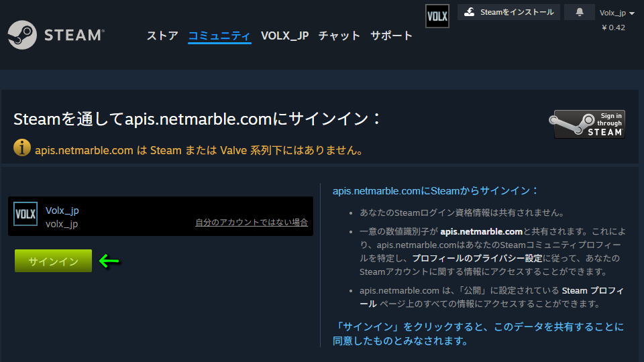Open the ストア menu
644x362 pixels.
point(162,36)
